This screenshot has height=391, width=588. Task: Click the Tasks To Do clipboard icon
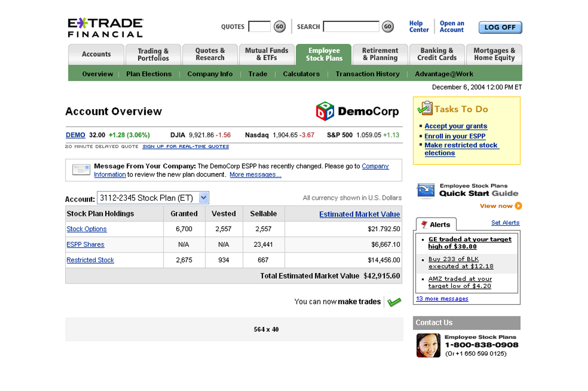coord(425,108)
